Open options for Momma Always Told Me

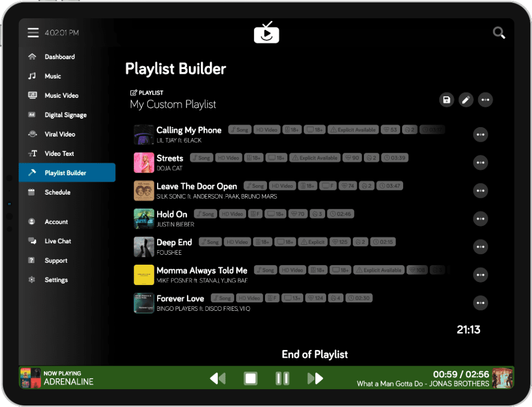tap(481, 275)
